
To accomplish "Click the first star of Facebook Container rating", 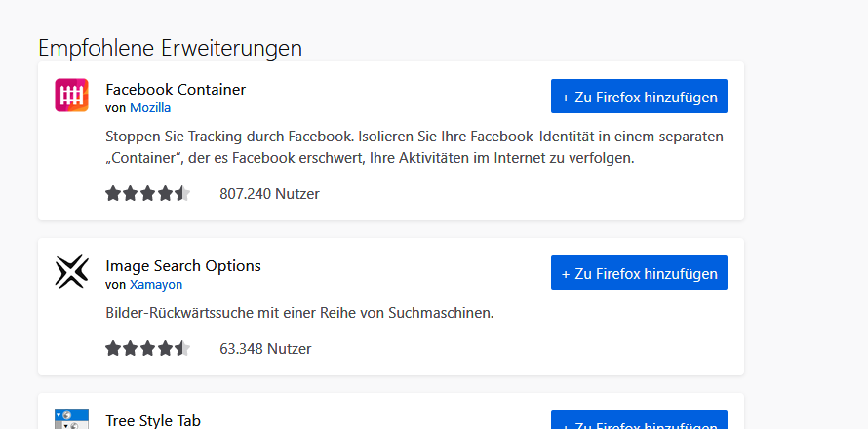I will [113, 193].
